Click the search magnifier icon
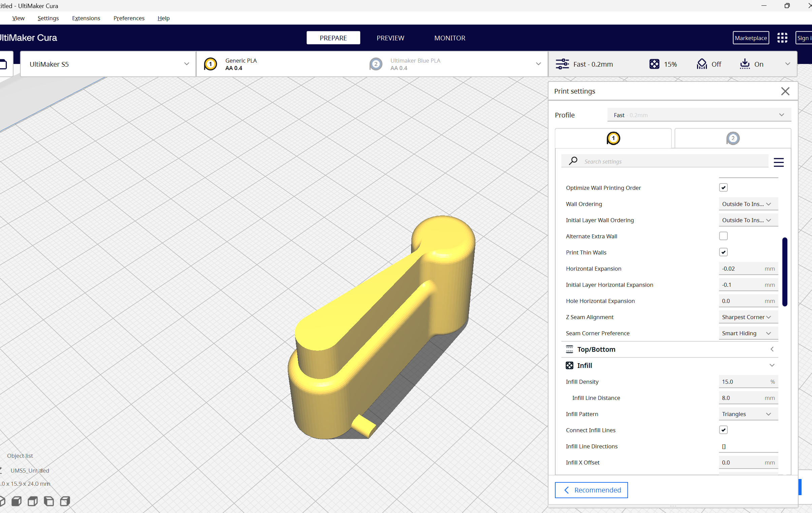The image size is (812, 513). coord(573,161)
